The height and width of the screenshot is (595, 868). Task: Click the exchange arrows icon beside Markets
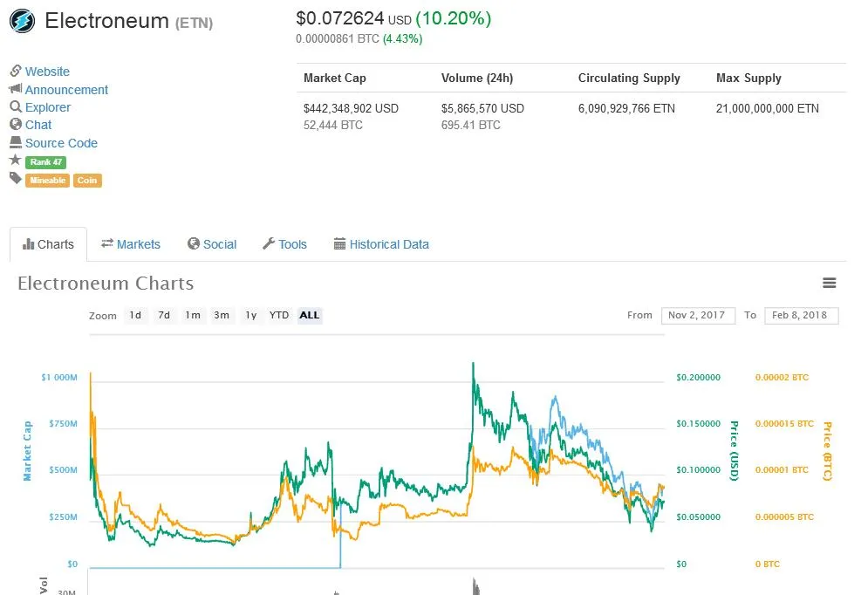tap(107, 243)
